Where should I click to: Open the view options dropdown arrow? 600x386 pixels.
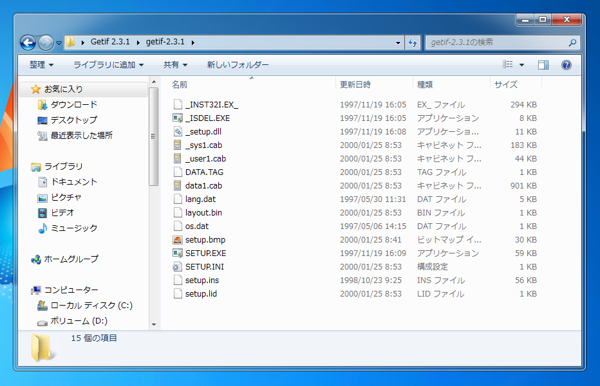click(521, 65)
